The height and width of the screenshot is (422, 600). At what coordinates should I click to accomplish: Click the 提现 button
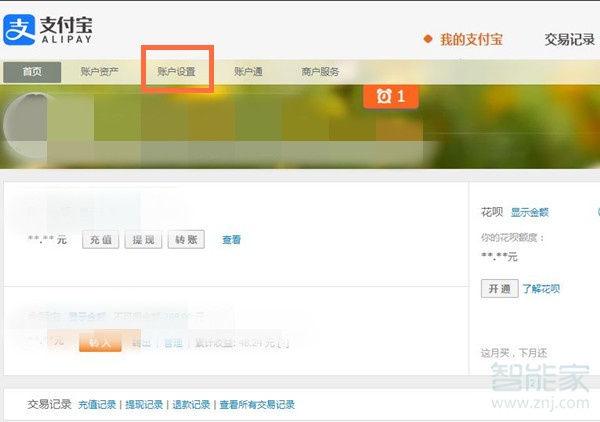pyautogui.click(x=143, y=240)
